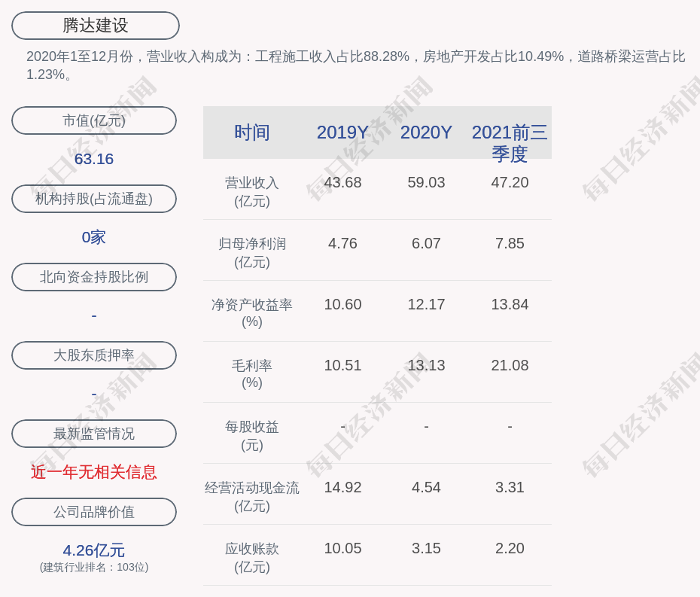Click the 机构持股(占流通盘) label
The image size is (700, 597).
pyautogui.click(x=94, y=199)
